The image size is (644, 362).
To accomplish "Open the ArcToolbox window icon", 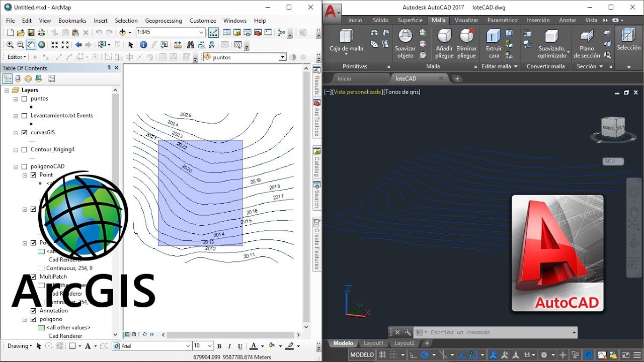I will 258,33.
